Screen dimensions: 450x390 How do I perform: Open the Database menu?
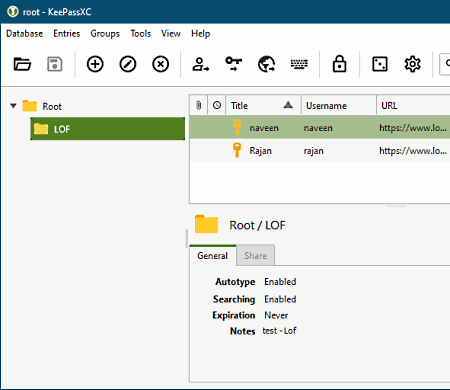tap(24, 34)
